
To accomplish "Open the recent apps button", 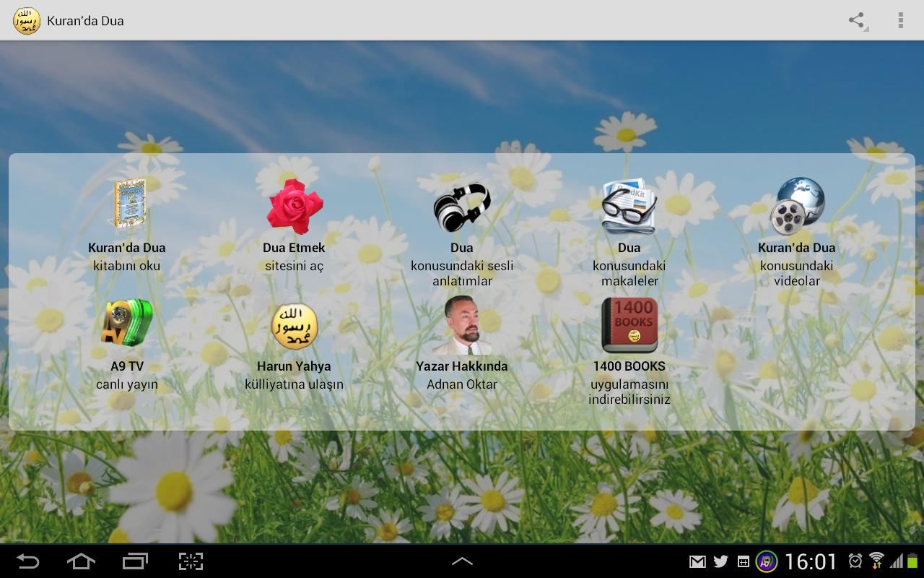I will [135, 561].
